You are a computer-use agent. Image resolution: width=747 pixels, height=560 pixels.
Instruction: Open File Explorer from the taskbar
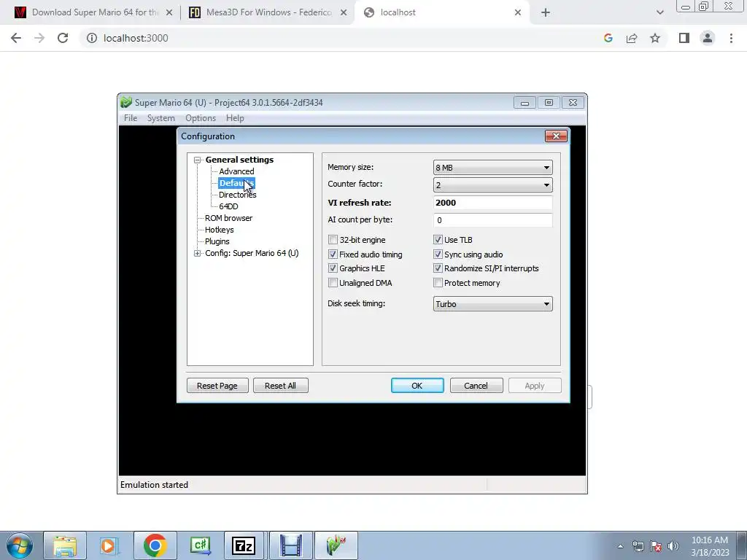(x=65, y=545)
